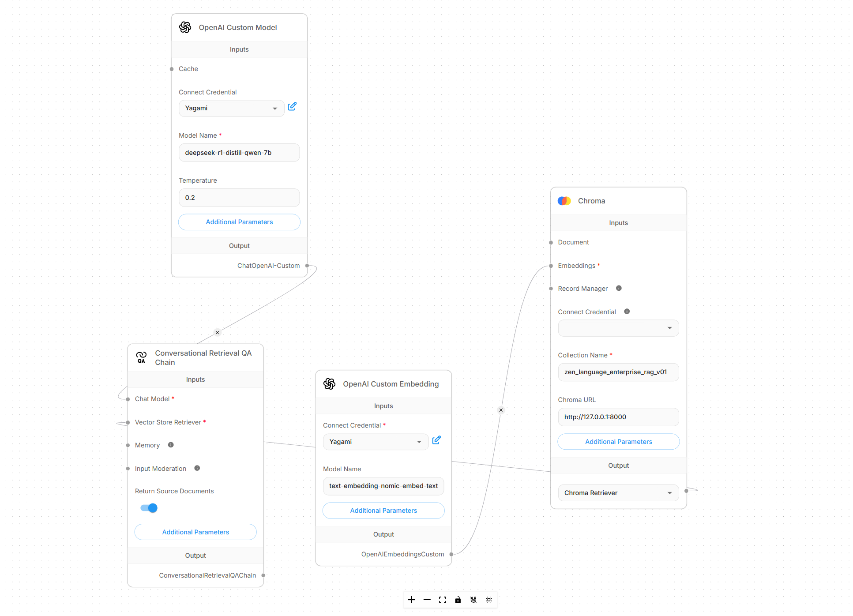
Task: Click the ChatOpenAI-Custom output anchor dot
Action: coord(307,266)
